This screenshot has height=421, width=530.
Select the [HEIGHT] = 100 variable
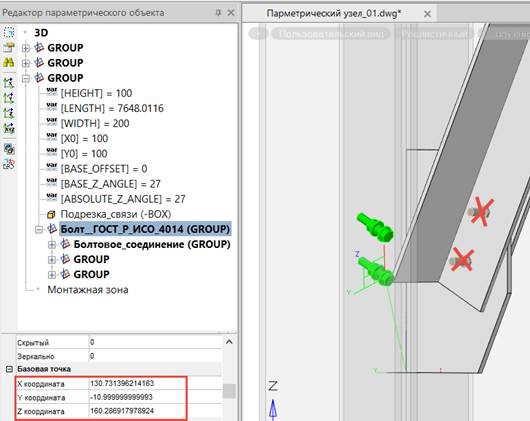tap(96, 93)
